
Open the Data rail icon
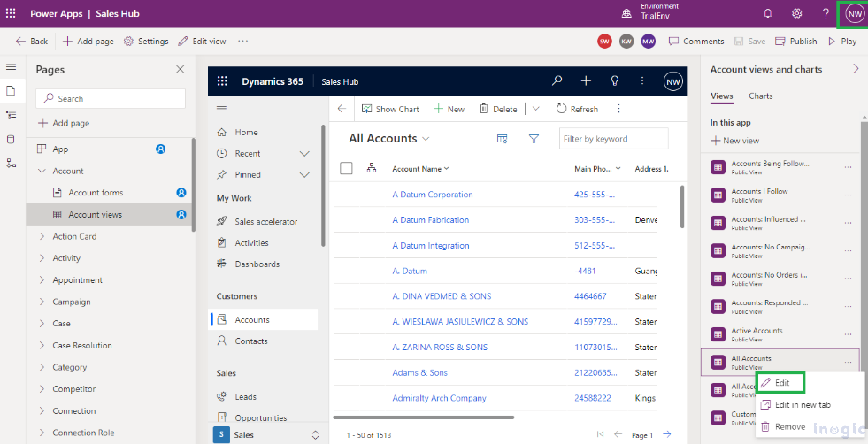pos(12,139)
